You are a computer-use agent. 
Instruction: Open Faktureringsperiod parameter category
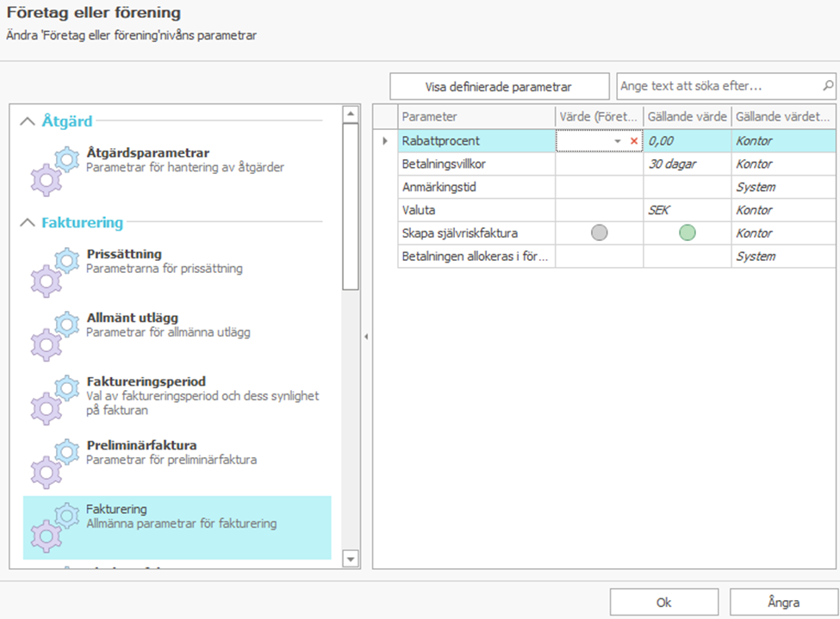point(146,381)
